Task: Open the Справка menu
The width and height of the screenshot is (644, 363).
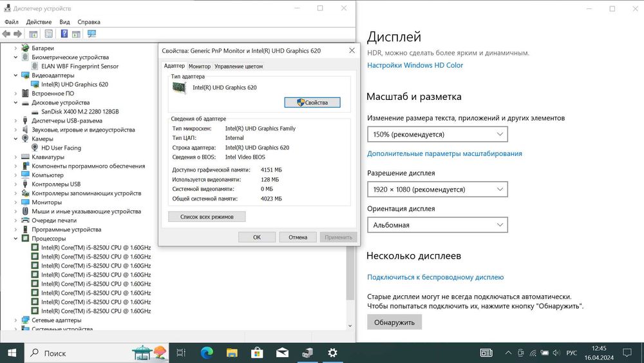Action: pyautogui.click(x=89, y=22)
